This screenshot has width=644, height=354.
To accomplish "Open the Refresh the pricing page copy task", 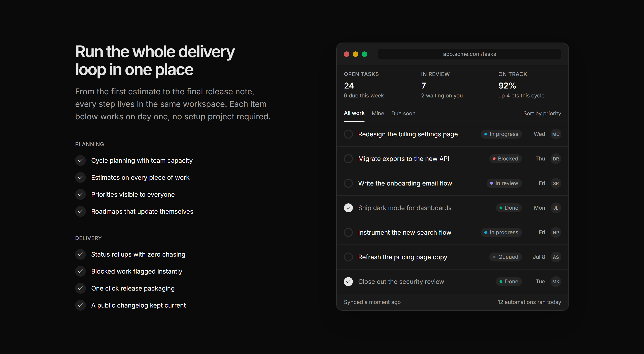I will (x=402, y=257).
